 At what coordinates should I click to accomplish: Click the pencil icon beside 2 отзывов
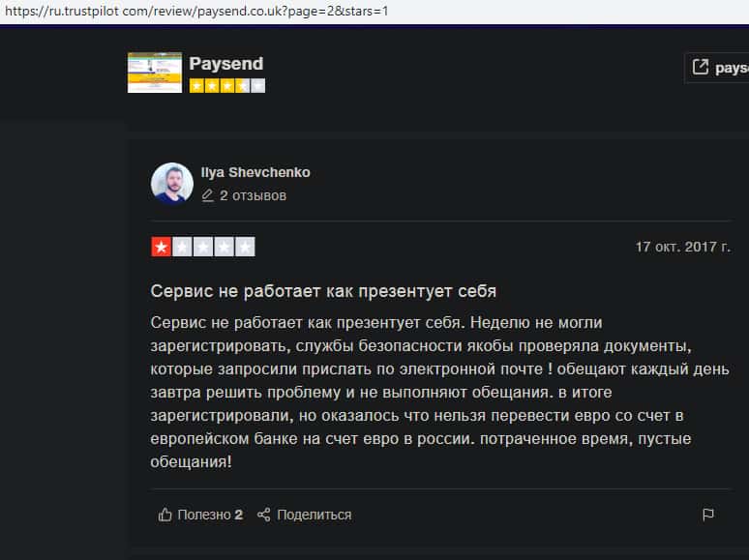(x=207, y=195)
